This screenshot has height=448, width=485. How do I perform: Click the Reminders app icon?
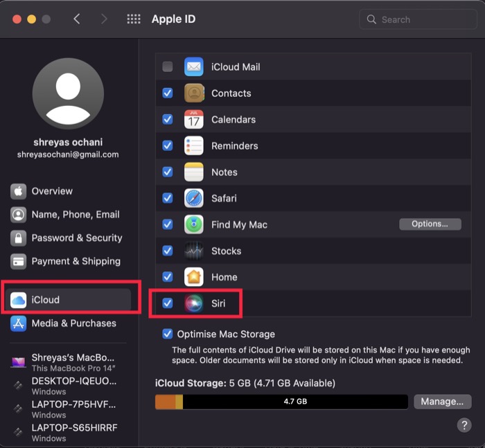[x=193, y=145]
